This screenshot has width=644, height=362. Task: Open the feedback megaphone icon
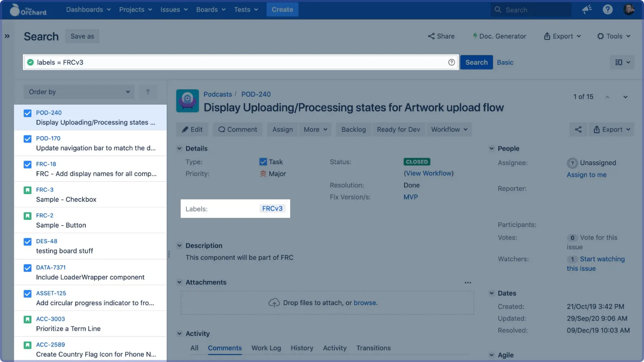click(587, 10)
